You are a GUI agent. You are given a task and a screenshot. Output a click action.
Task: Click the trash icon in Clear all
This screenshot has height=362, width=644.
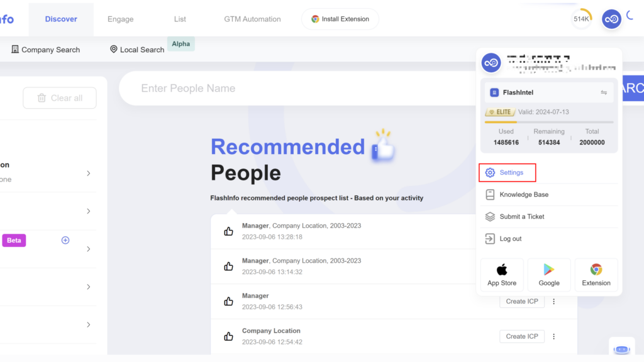(42, 97)
